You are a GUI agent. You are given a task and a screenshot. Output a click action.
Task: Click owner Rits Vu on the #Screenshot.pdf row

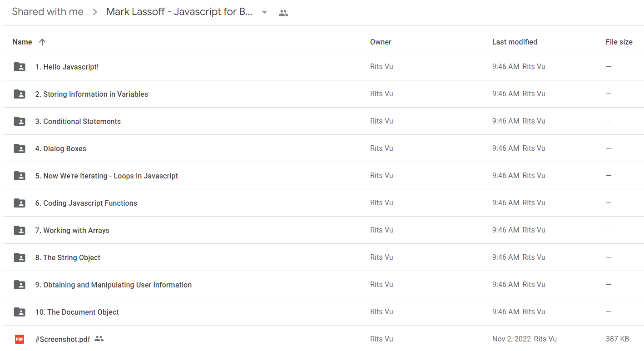click(381, 339)
